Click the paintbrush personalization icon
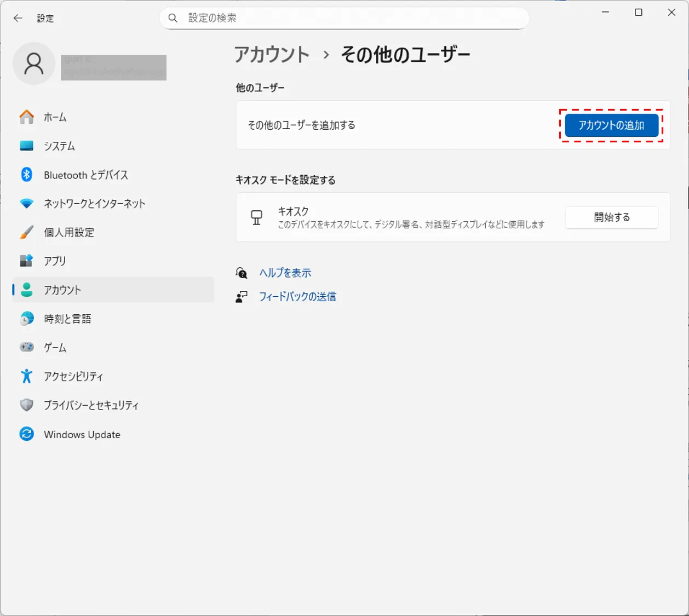This screenshot has width=689, height=616. 26,232
